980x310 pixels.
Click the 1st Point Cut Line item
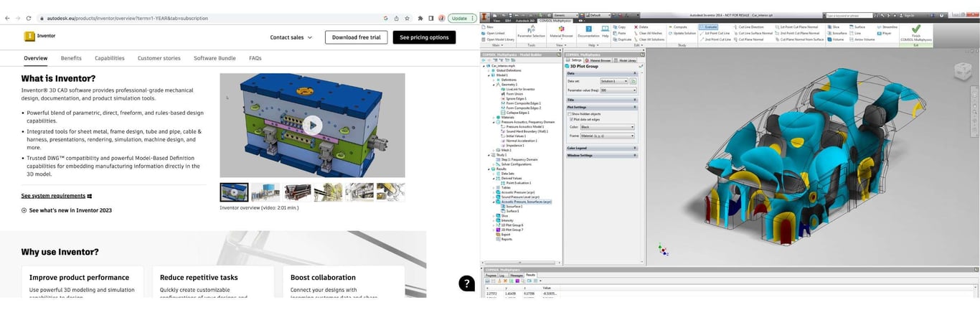tap(714, 33)
